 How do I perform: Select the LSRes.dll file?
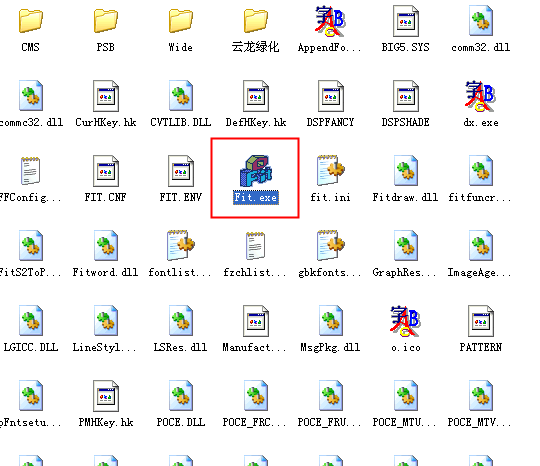point(181,321)
